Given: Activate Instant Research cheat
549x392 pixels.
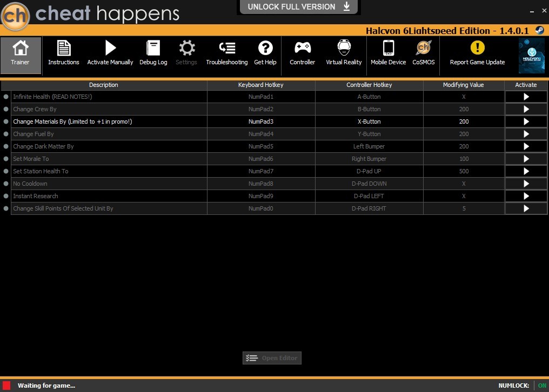Looking at the screenshot, I should [x=526, y=197].
